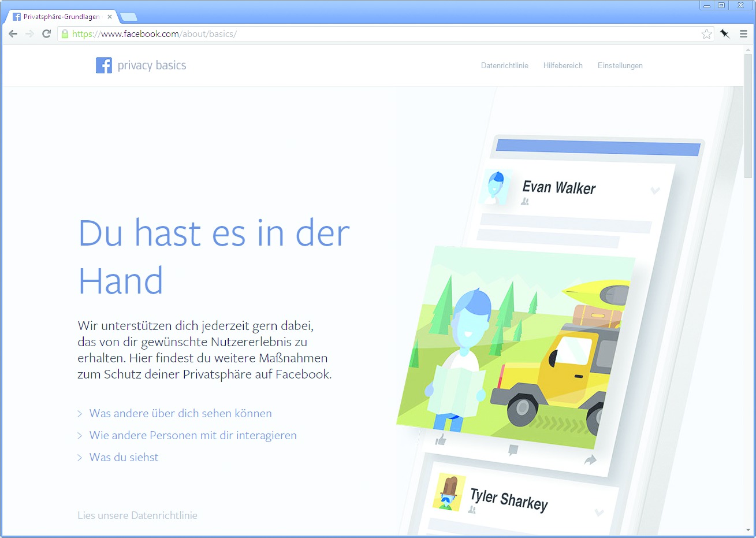Expand the chevron on Evan Walker's post
This screenshot has width=756, height=538.
(655, 190)
